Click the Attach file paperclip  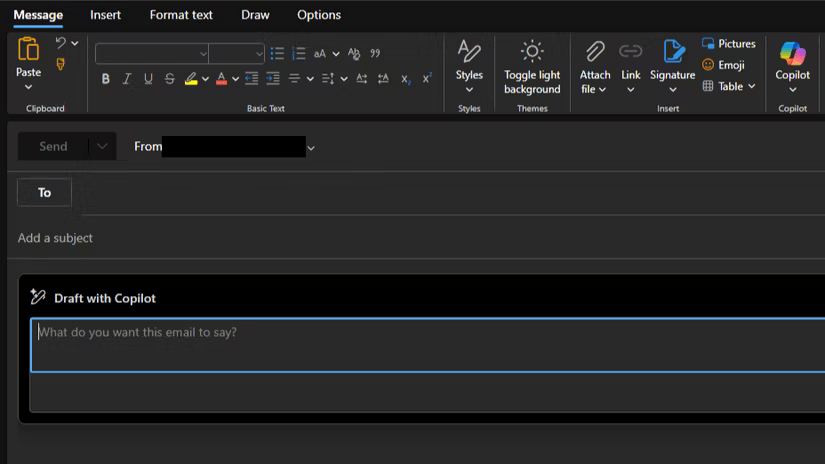[x=595, y=52]
